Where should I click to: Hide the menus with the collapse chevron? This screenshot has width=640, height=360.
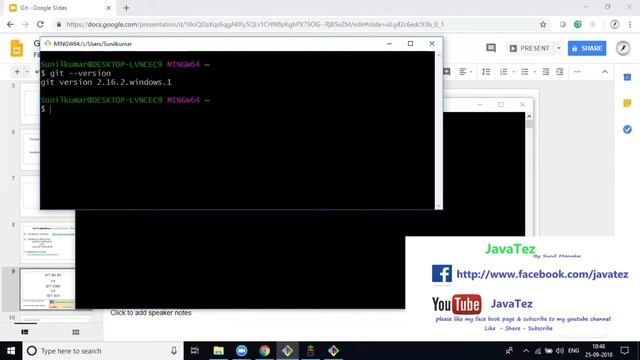click(x=605, y=72)
